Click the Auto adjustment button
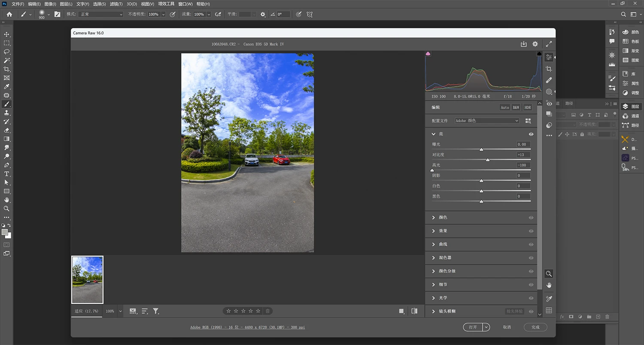Image resolution: width=644 pixels, height=345 pixels. pos(504,107)
